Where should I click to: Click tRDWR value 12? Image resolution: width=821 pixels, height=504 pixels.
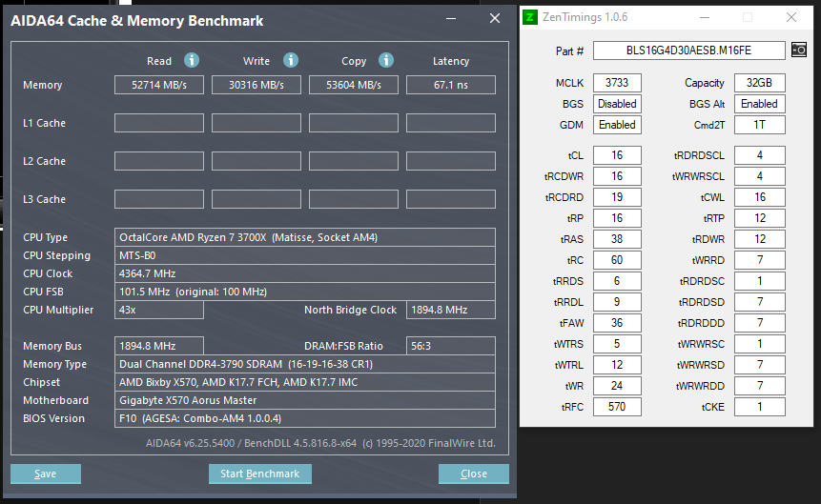point(759,239)
